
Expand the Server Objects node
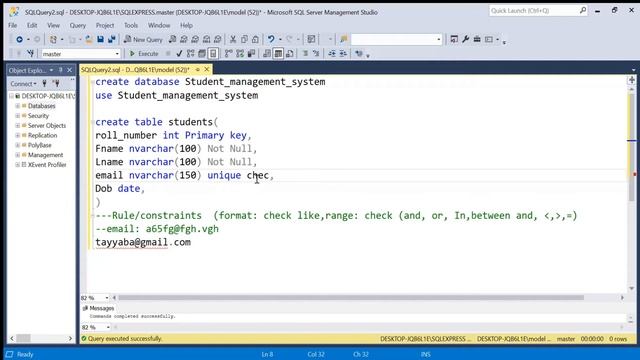[x=18, y=125]
